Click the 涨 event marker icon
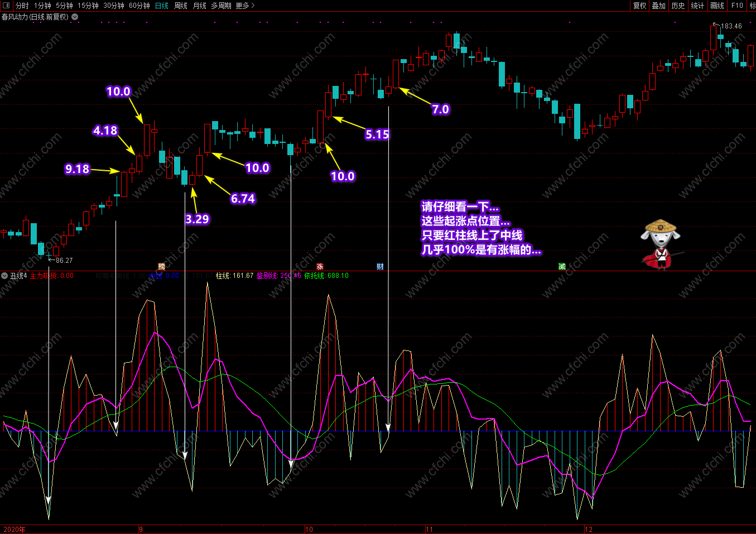Viewport: 756px width, 534px height. point(320,267)
